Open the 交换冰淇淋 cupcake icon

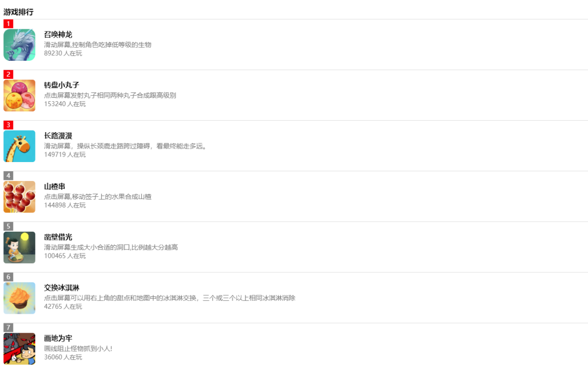click(x=20, y=298)
